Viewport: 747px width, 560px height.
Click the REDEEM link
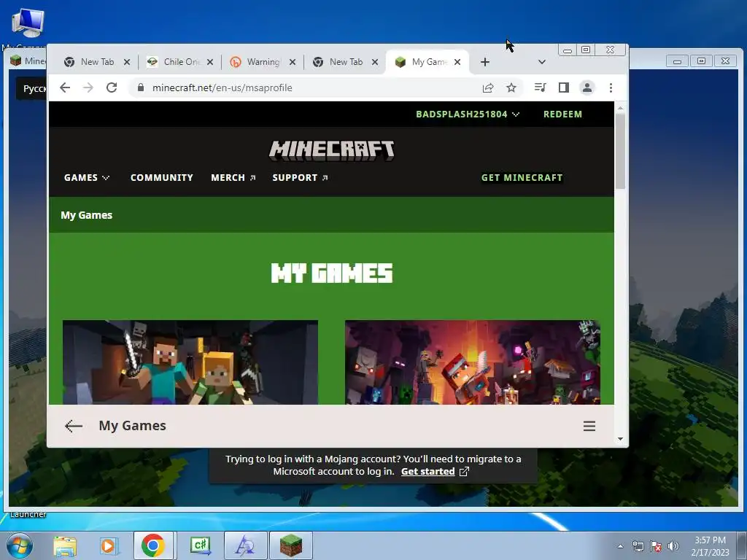pos(562,114)
